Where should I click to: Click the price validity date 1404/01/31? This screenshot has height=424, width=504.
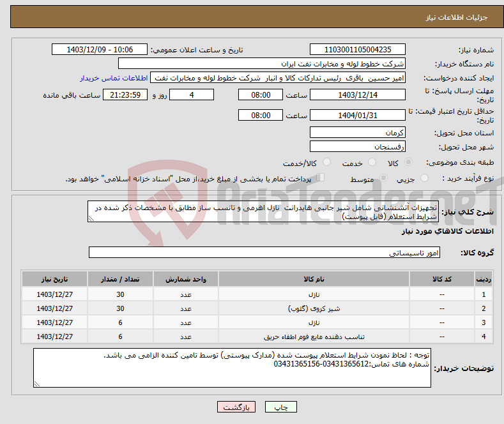click(358, 116)
